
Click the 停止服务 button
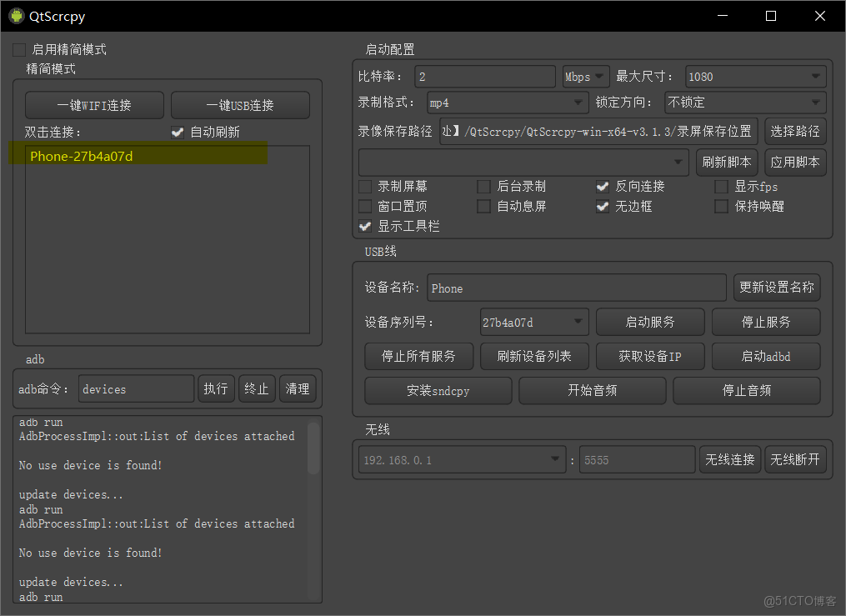(x=766, y=323)
